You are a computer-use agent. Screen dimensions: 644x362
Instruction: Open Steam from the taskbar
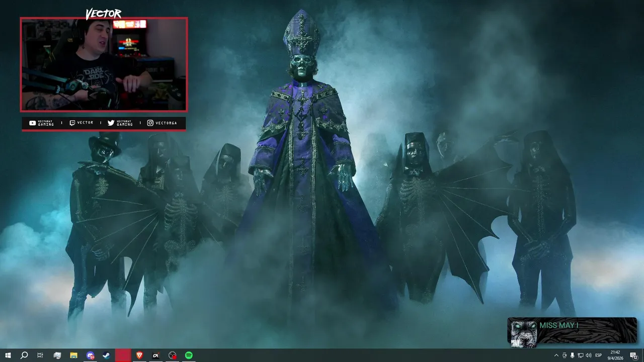coord(106,355)
